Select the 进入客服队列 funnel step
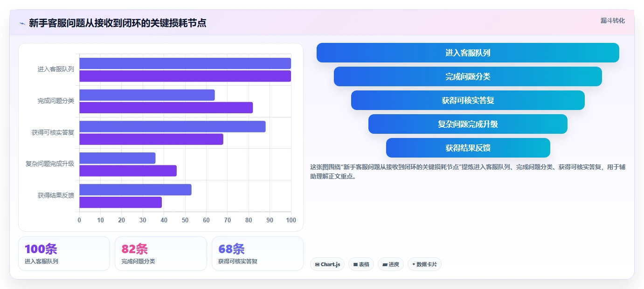The width and height of the screenshot is (644, 289). 468,53
